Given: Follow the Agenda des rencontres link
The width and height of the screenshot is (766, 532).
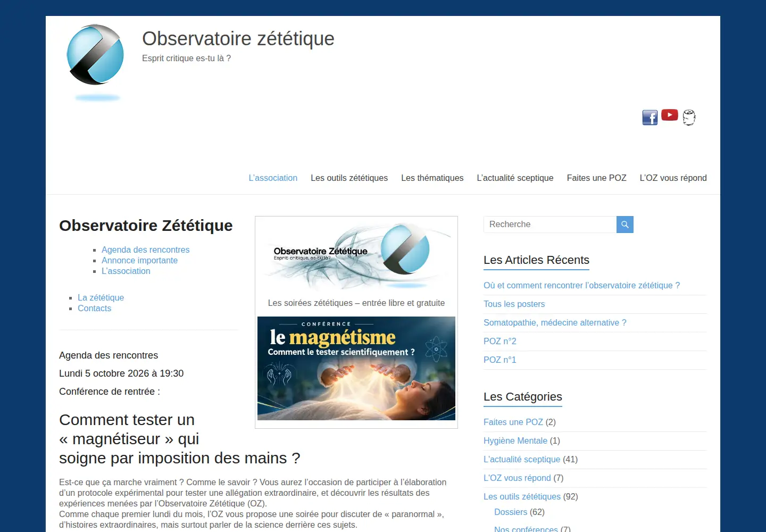Looking at the screenshot, I should coord(145,250).
